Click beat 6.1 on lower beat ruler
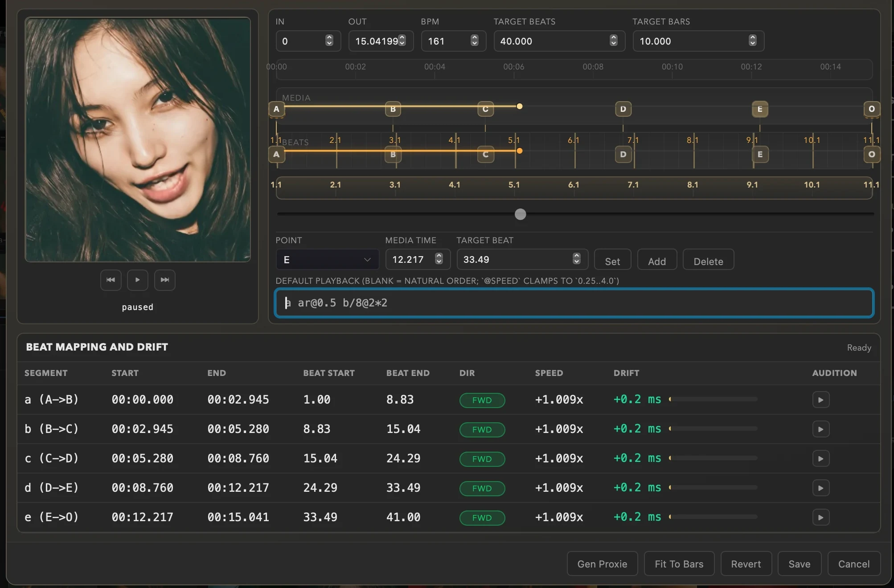 tap(574, 185)
